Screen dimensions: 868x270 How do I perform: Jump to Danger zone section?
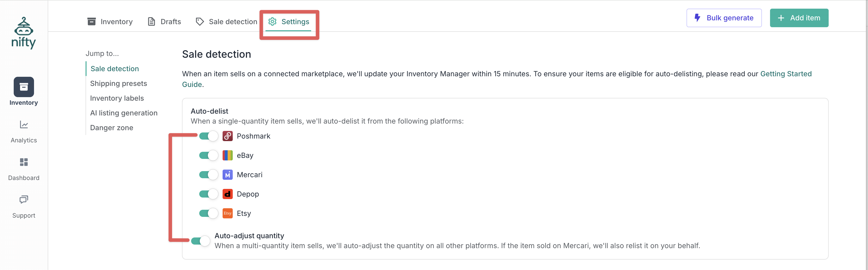tap(111, 128)
